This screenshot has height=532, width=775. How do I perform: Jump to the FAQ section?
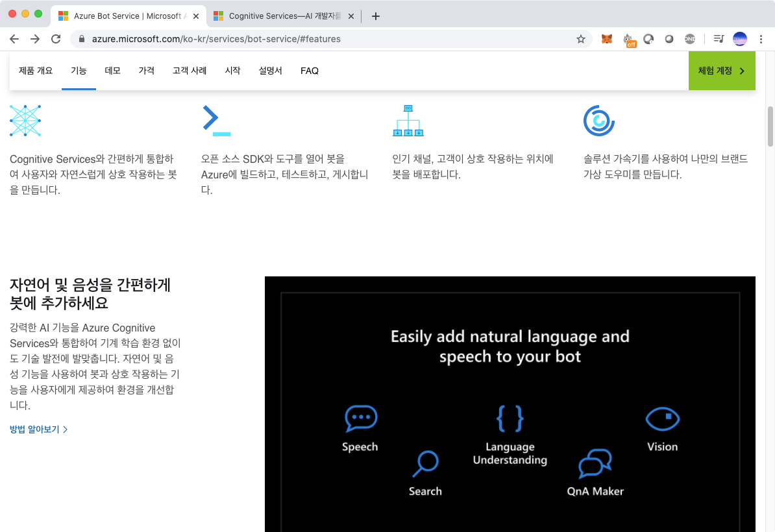pos(310,71)
